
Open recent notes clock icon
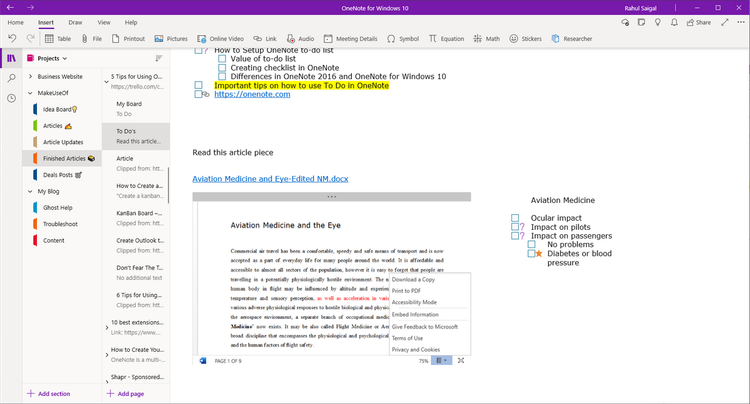click(11, 98)
